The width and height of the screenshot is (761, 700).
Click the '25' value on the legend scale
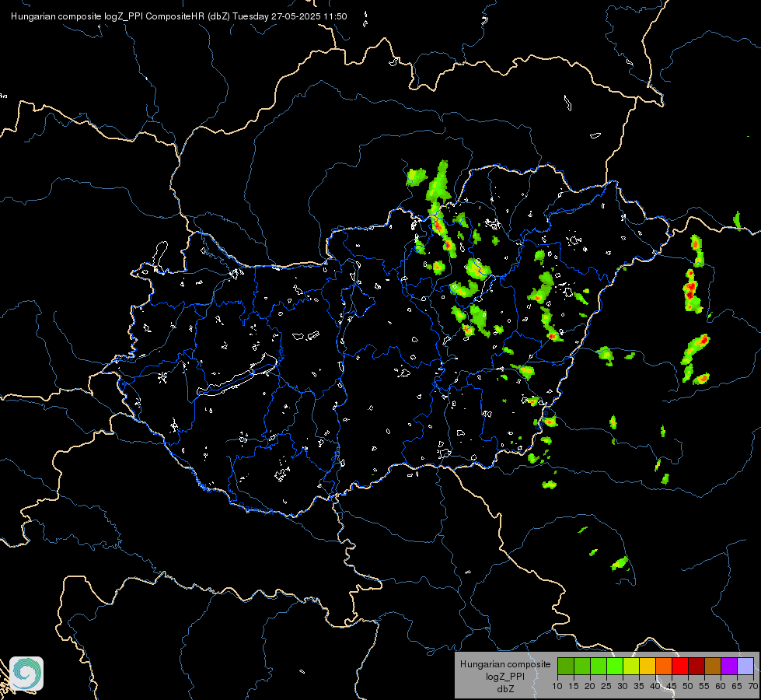pos(606,686)
